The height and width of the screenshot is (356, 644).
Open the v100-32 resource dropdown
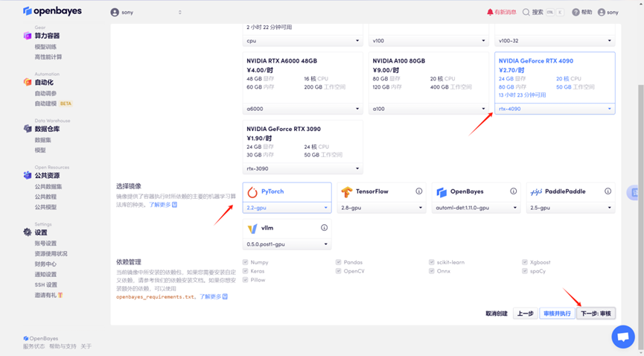click(555, 41)
